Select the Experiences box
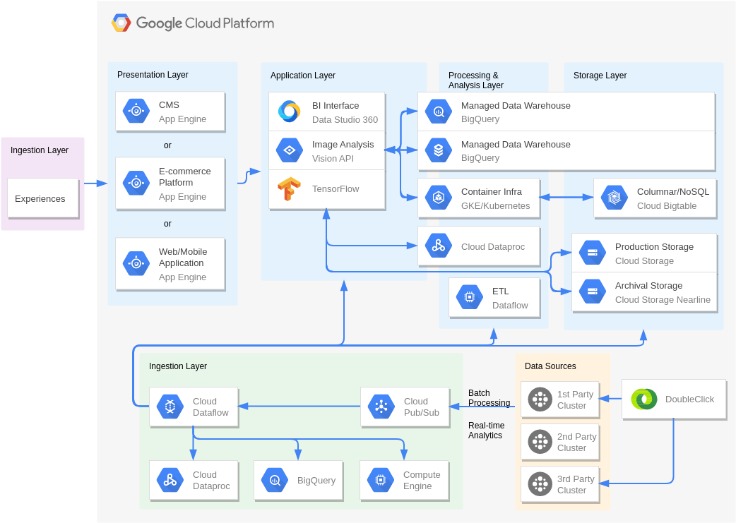This screenshot has width=736, height=523. [x=40, y=198]
